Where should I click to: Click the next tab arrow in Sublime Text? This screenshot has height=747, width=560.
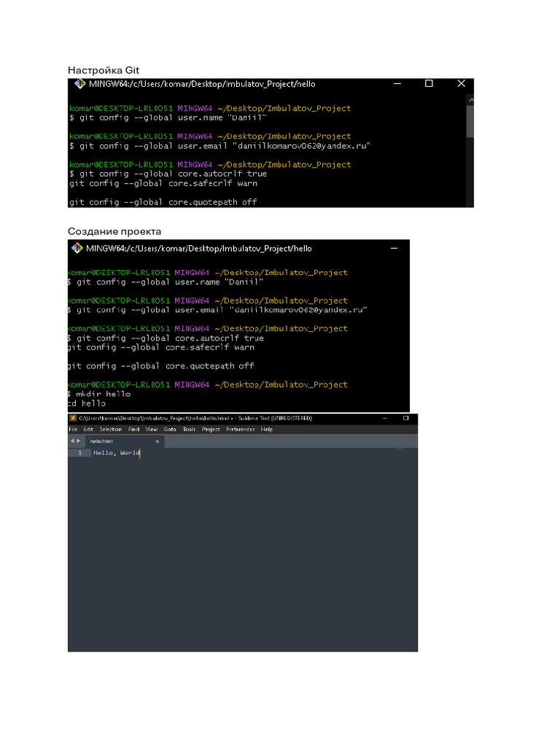click(x=79, y=441)
